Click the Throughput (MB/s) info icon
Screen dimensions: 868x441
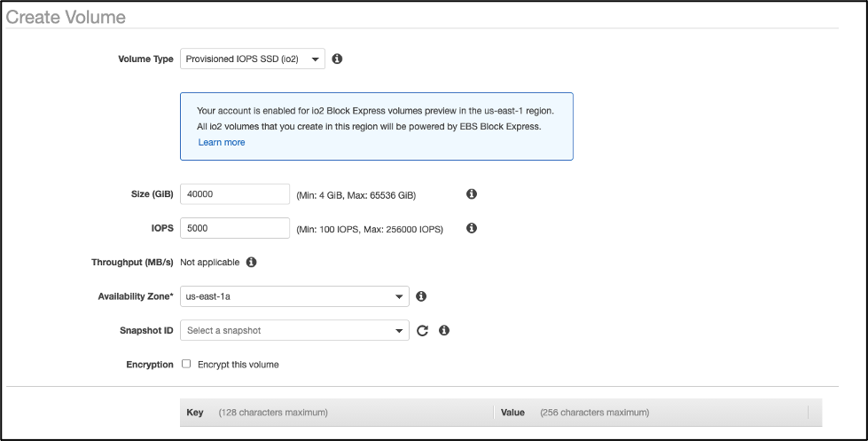(x=252, y=263)
